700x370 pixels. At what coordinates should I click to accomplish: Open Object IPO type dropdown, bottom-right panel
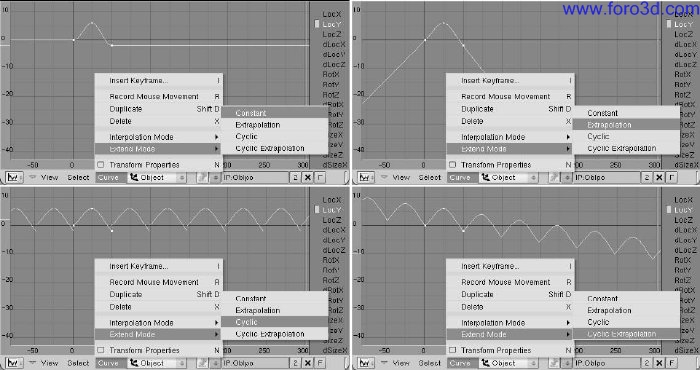(x=509, y=363)
